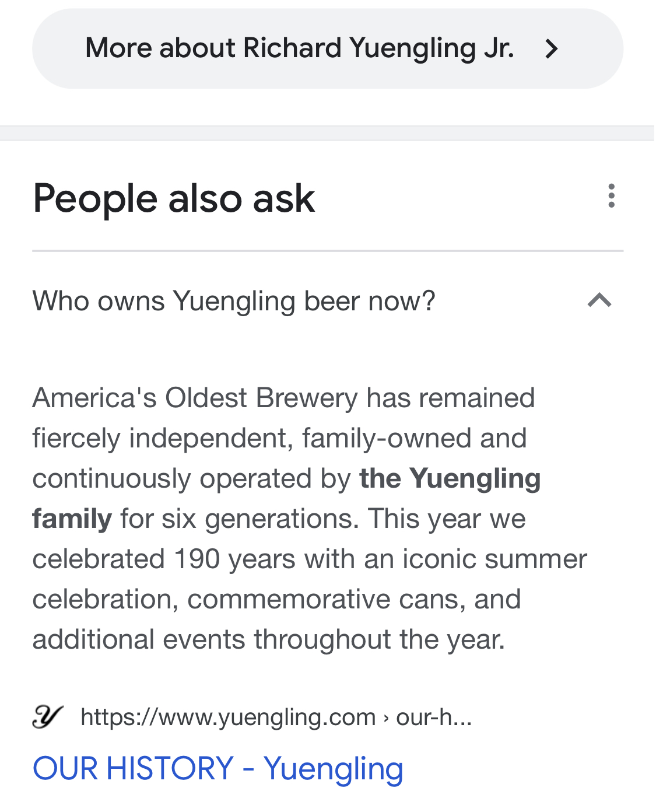Tap the gray section divider band
This screenshot has width=656, height=812.
[328, 133]
